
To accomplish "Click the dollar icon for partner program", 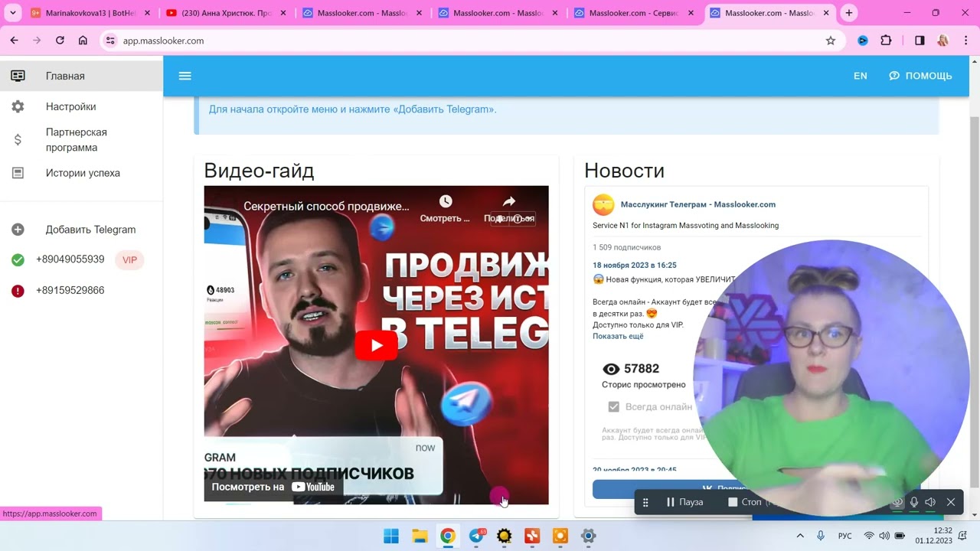I will (18, 140).
